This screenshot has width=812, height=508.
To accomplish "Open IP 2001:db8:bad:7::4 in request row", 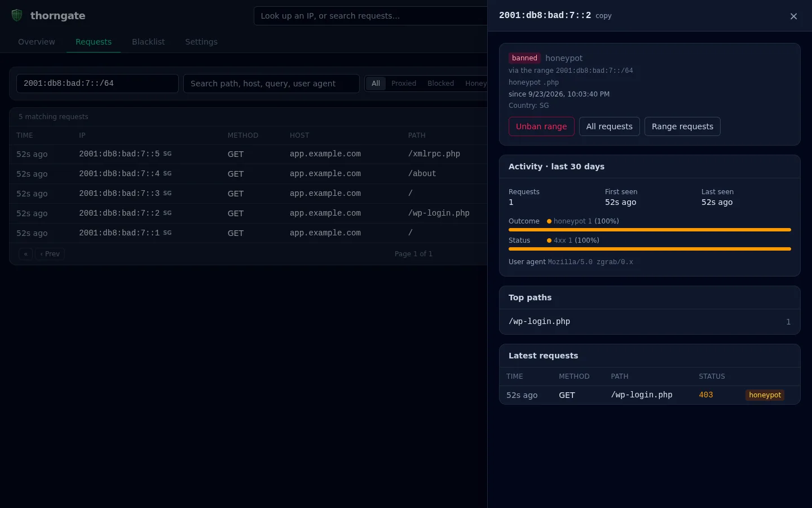I will 119,174.
